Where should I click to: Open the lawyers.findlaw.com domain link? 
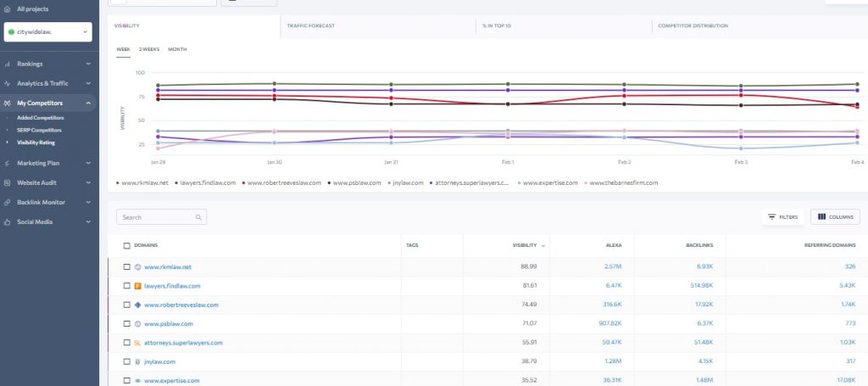(172, 286)
